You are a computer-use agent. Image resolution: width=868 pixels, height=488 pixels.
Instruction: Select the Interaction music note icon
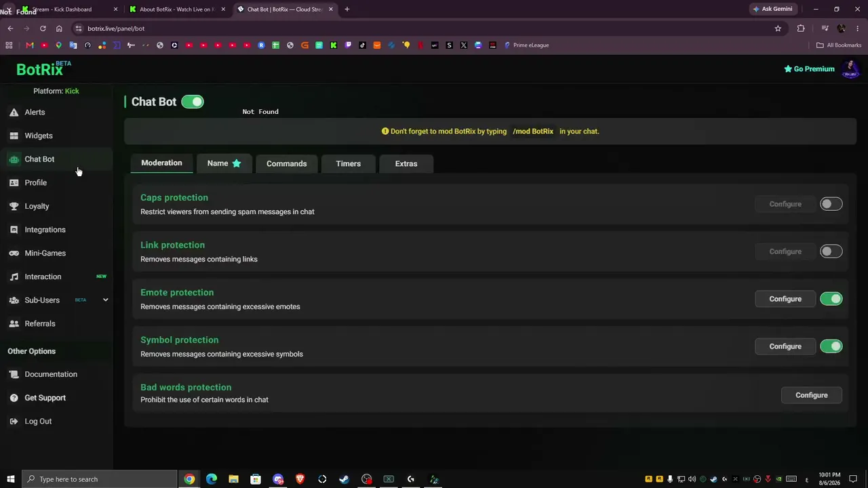pos(14,277)
